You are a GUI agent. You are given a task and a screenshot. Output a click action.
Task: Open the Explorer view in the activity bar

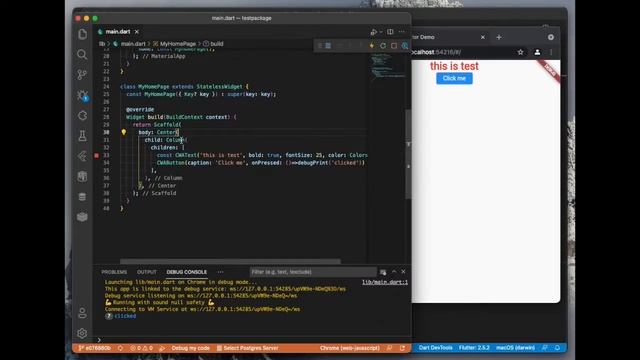[82, 34]
